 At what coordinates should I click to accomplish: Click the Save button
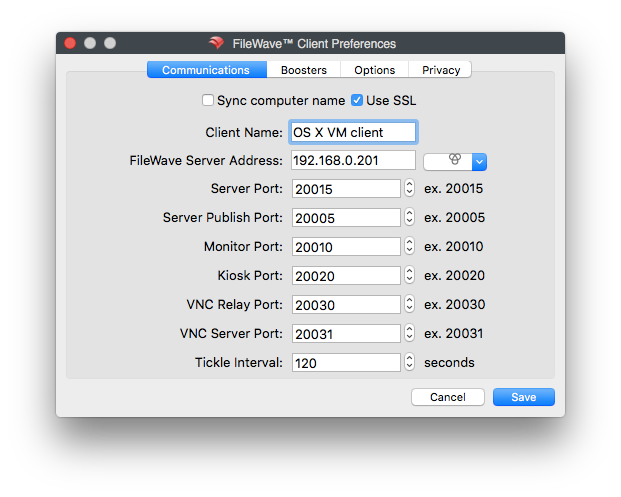[524, 397]
